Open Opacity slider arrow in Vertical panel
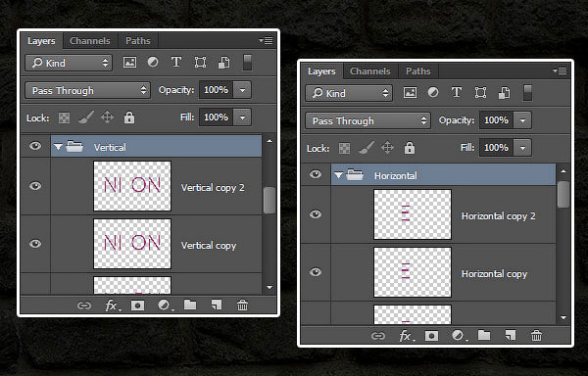 tap(243, 90)
